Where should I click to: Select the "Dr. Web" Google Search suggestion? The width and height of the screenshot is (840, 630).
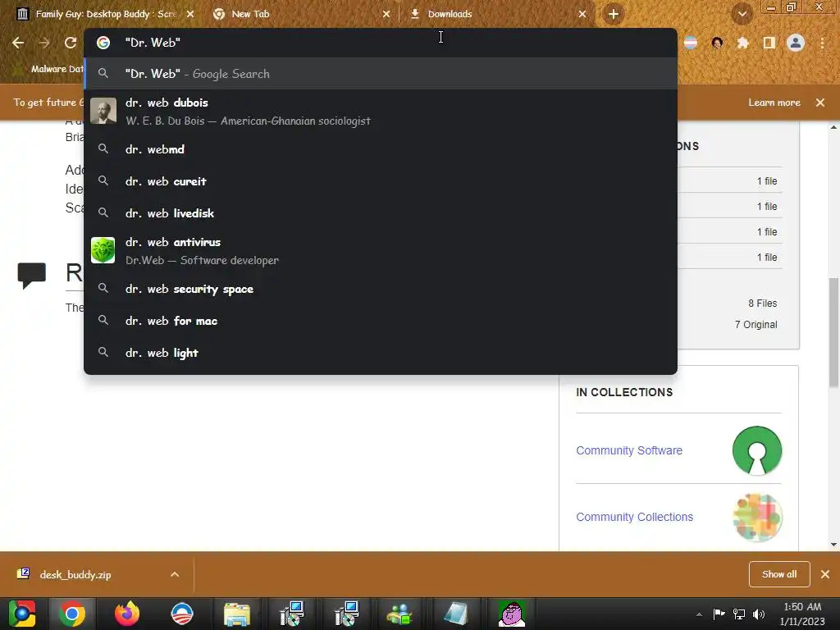click(x=381, y=74)
